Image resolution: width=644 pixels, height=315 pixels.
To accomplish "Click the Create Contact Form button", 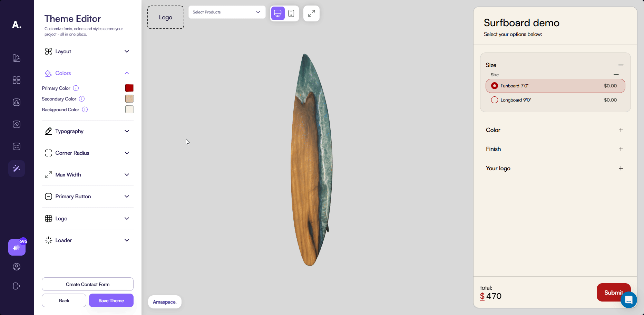I will click(x=88, y=284).
